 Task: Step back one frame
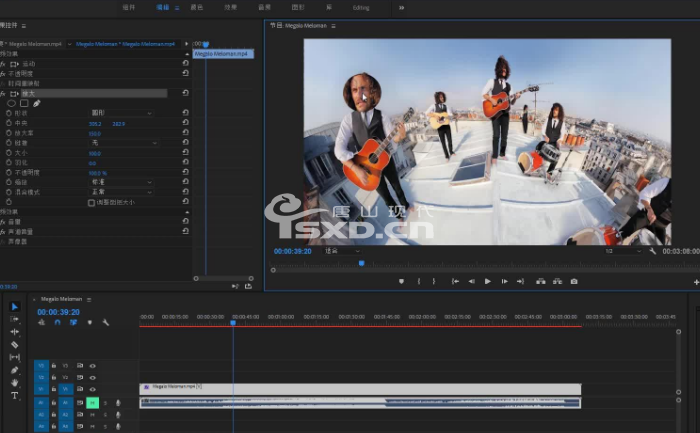471,281
